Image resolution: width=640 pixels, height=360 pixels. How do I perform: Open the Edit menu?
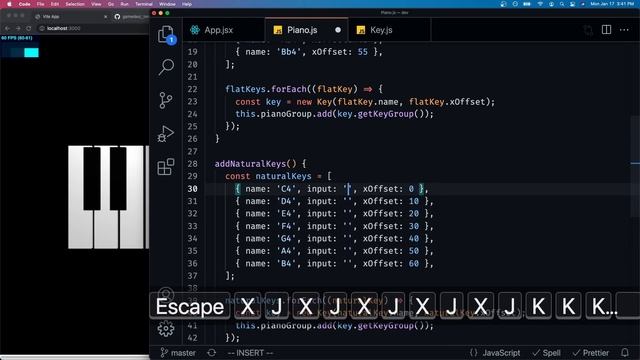tap(55, 4)
